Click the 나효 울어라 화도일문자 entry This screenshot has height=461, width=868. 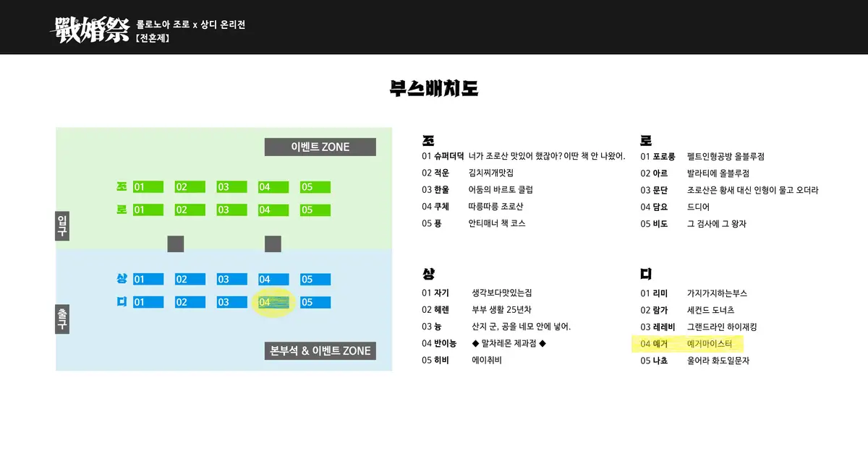[694, 361]
